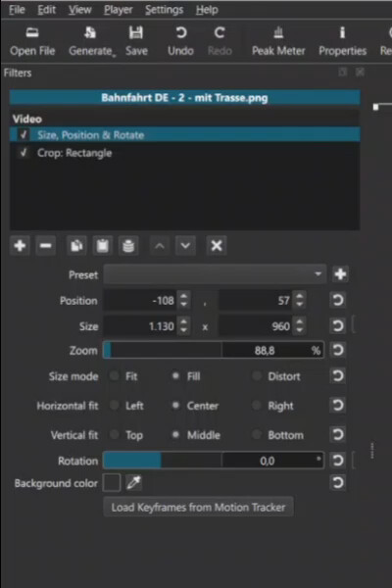Open the Preset dropdown
Image resolution: width=392 pixels, height=588 pixels.
[215, 274]
